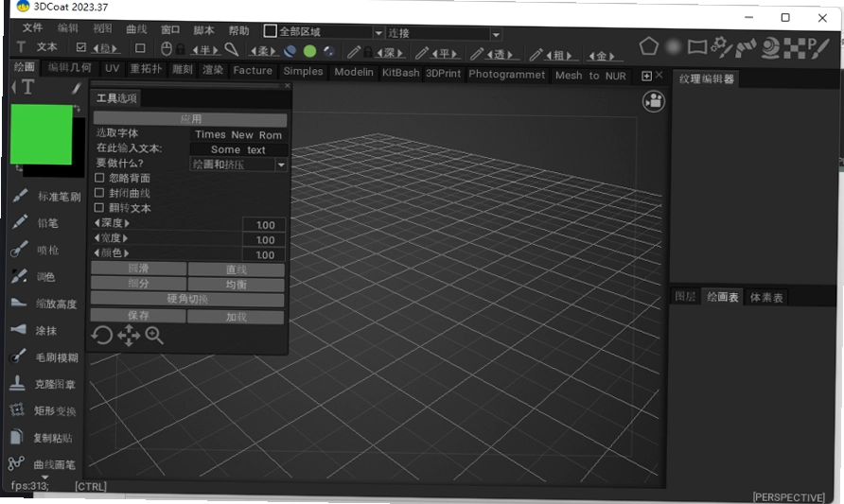Click the pentagon shape icon in top toolbar
Image resolution: width=844 pixels, height=504 pixels.
[x=648, y=46]
